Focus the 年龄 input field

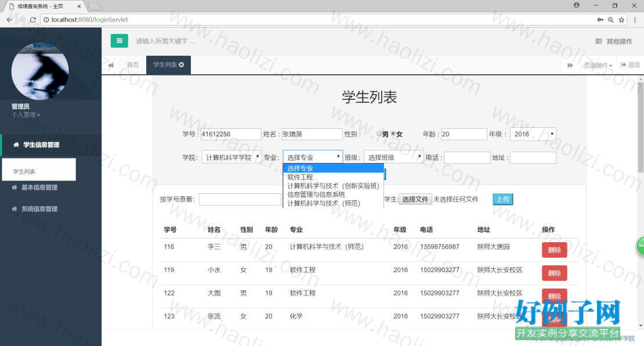point(464,134)
